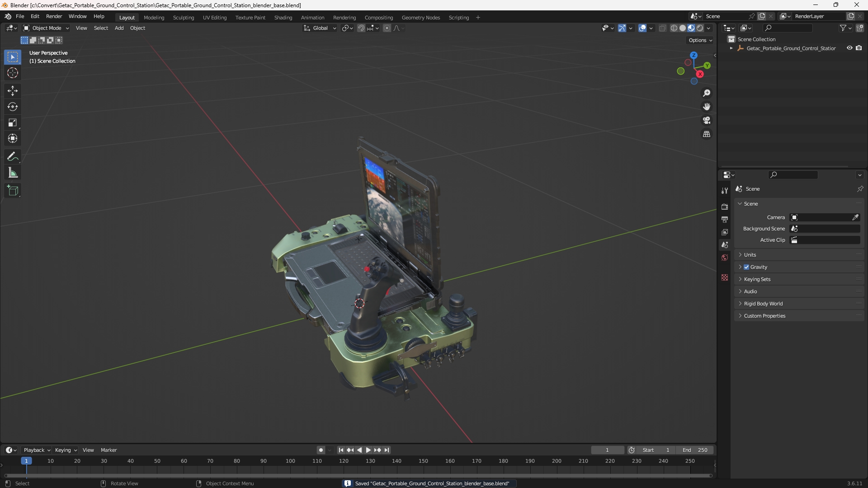Select the Cursor tool in toolbar

[x=13, y=73]
